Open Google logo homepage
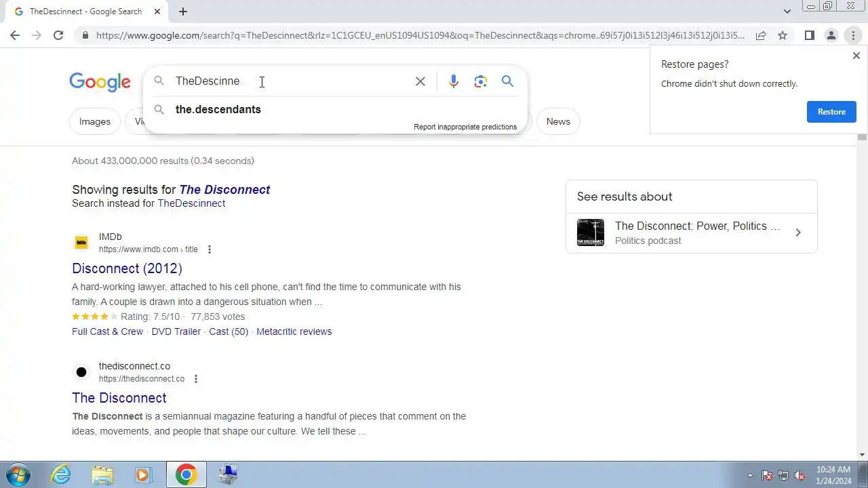868x488 pixels. (100, 82)
